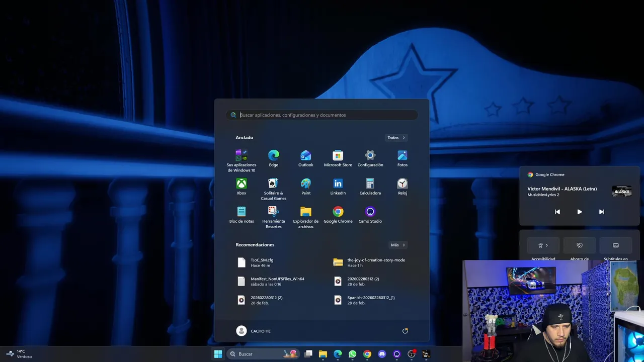Open Discord from the taskbar
Image resolution: width=644 pixels, height=362 pixels.
(x=382, y=354)
